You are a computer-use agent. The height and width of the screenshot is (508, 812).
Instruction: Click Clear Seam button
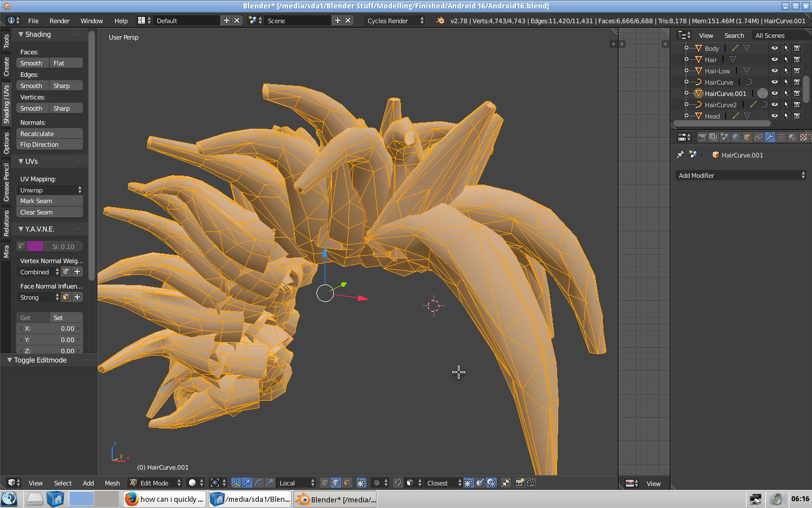pyautogui.click(x=50, y=212)
